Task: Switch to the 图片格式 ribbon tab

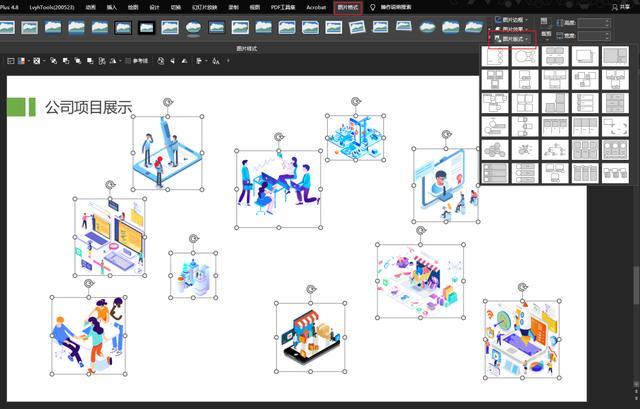Action: (347, 6)
